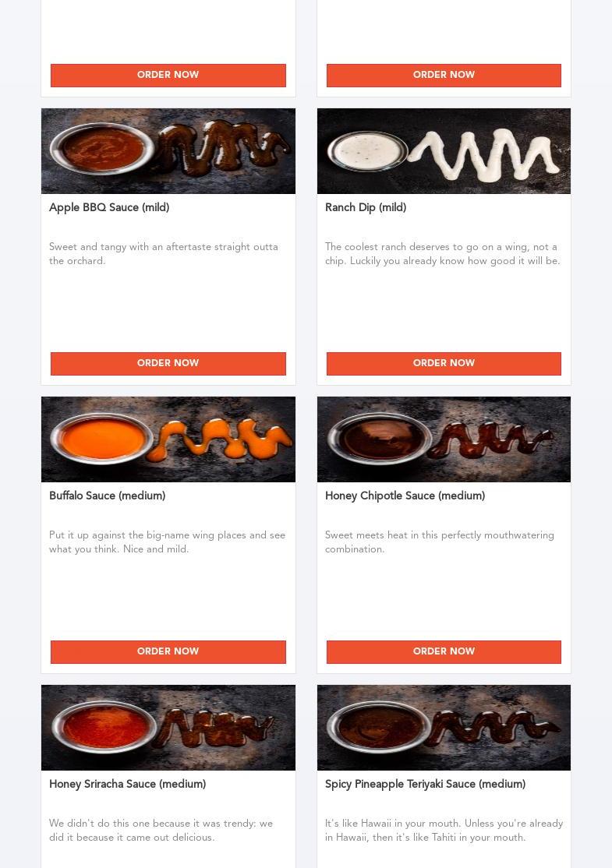612x868 pixels.
Task: Select the Honey Sriracha Sauce (medium) title
Action: pyautogui.click(x=127, y=784)
